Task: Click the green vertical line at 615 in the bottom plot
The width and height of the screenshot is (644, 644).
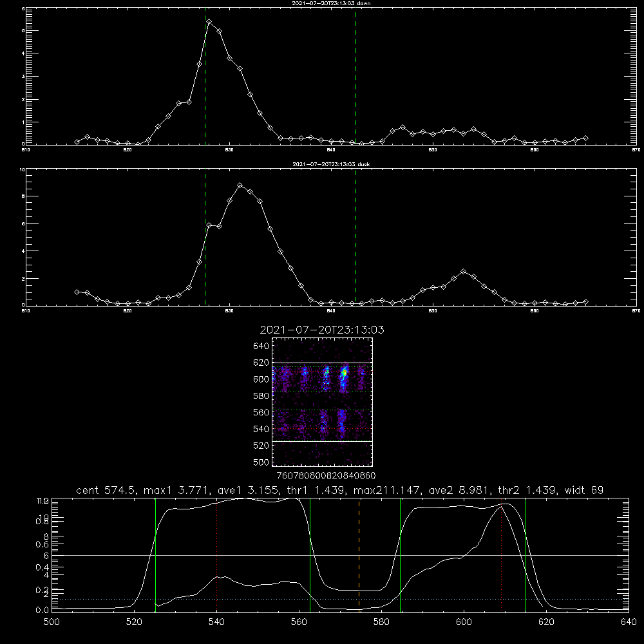Action: coord(526,554)
